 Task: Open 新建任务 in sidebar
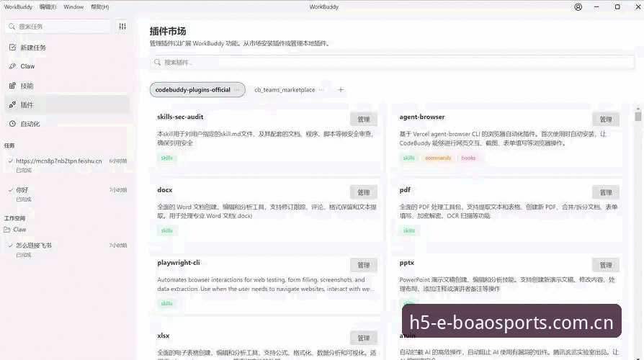(67, 48)
